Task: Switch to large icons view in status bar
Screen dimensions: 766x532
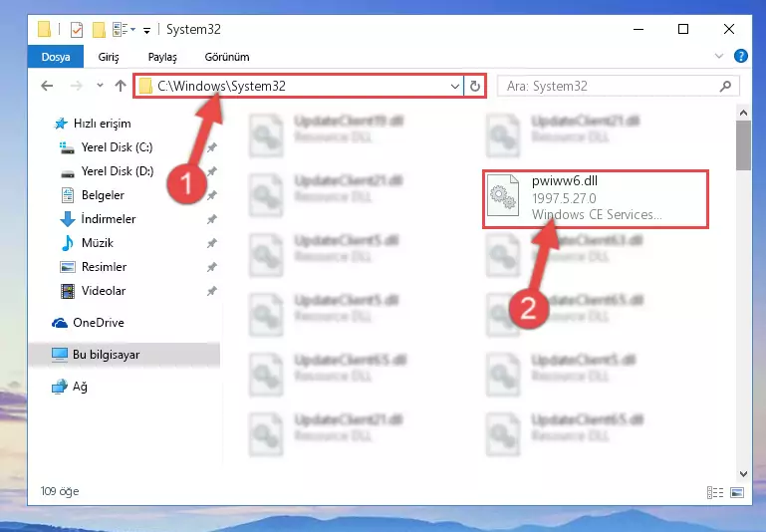Action: tap(737, 492)
